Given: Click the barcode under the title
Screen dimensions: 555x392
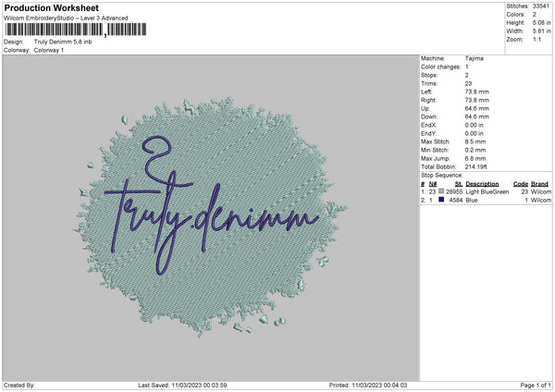Looking at the screenshot, I should pyautogui.click(x=74, y=30).
